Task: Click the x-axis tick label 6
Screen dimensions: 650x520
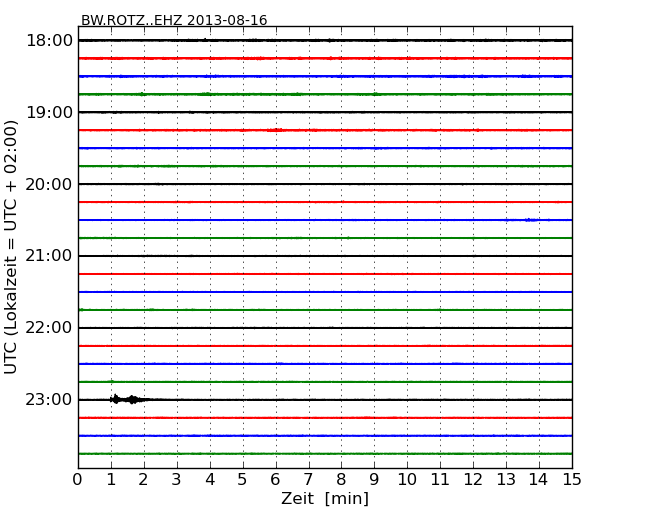Action: click(x=276, y=479)
